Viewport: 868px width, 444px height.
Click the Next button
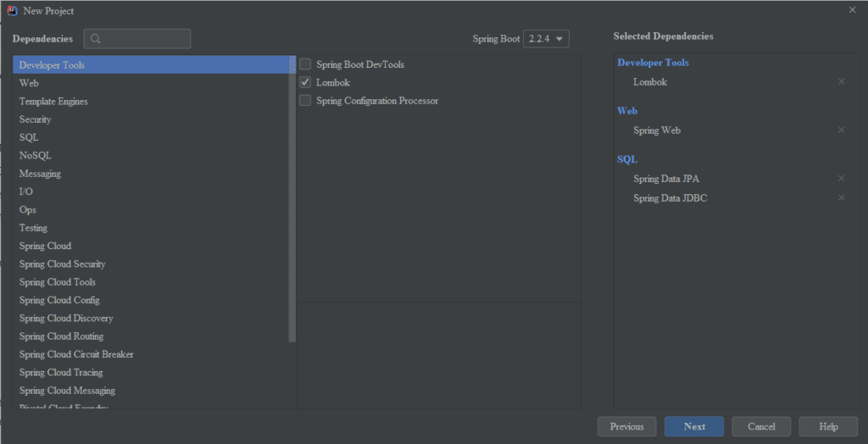694,426
